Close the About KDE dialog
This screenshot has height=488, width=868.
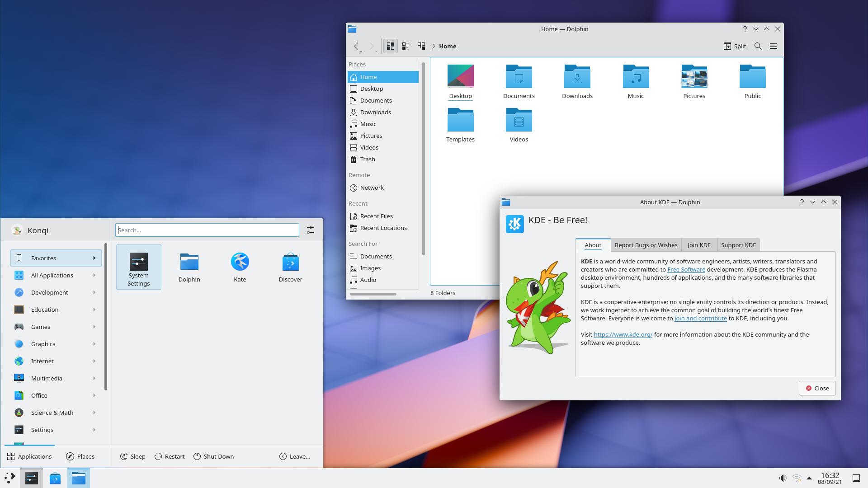(x=817, y=388)
